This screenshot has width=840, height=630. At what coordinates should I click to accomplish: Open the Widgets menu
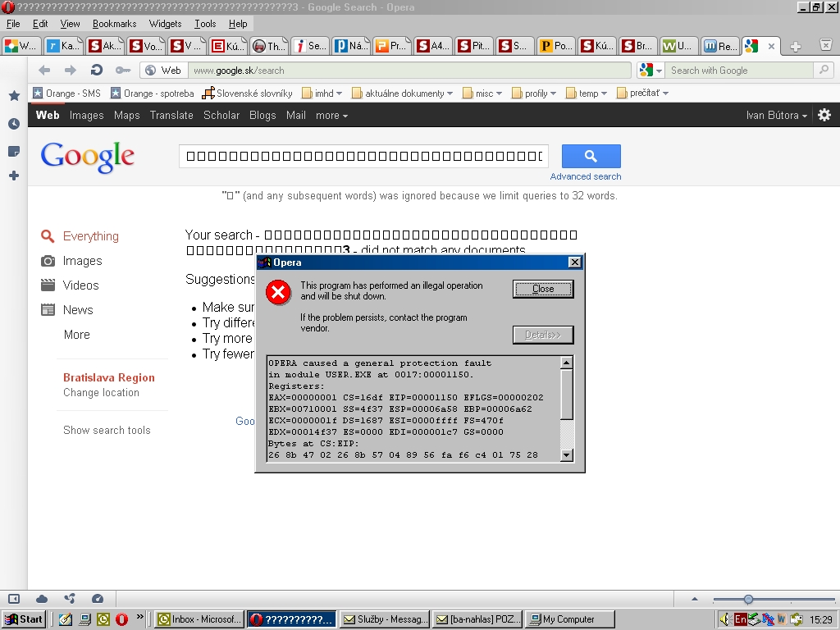[165, 24]
